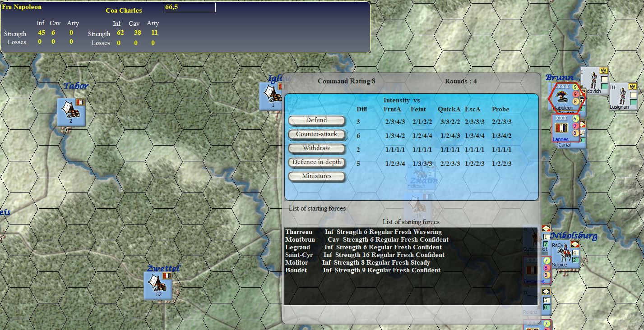Select Molitor in the starting forces list
644x330 pixels.
pos(357,262)
